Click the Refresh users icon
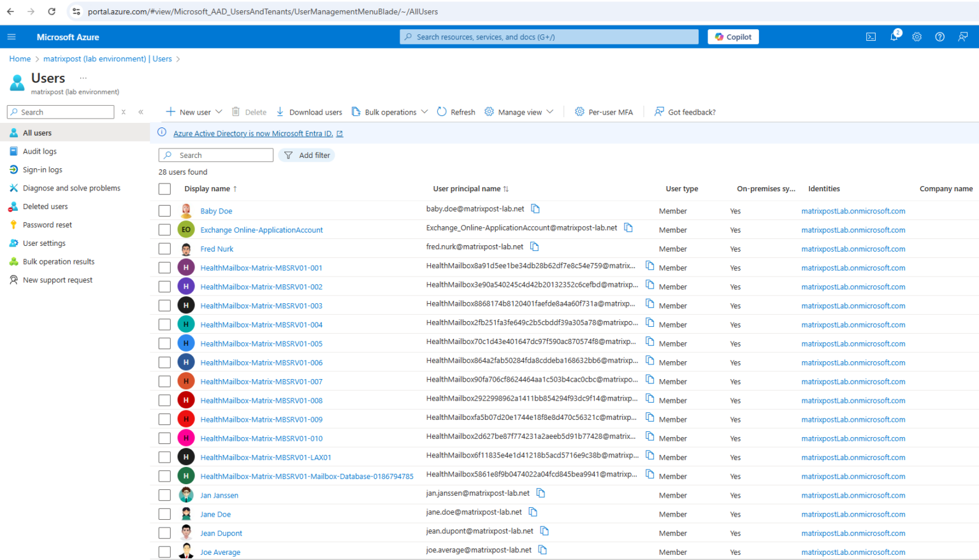Image resolution: width=979 pixels, height=560 pixels. (442, 111)
